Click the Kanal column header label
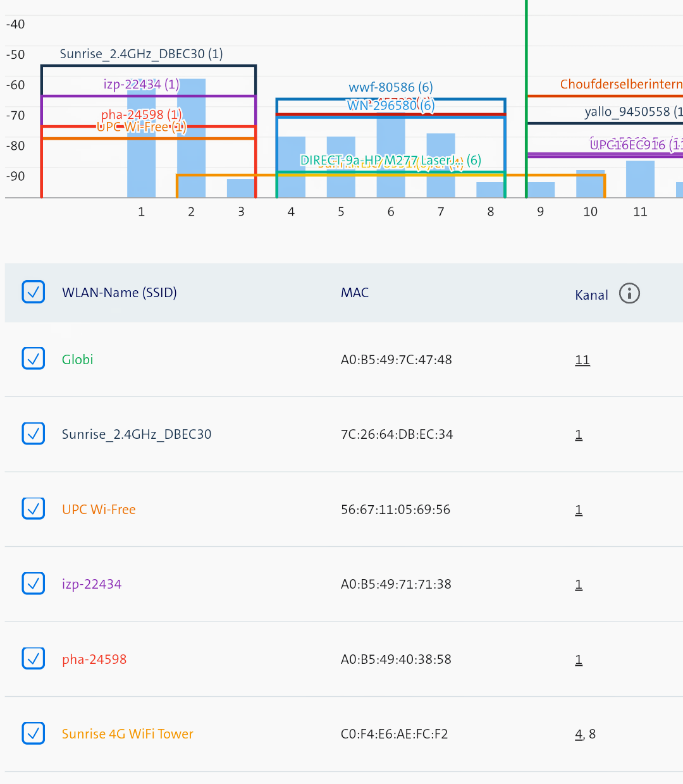This screenshot has height=784, width=683. (591, 295)
